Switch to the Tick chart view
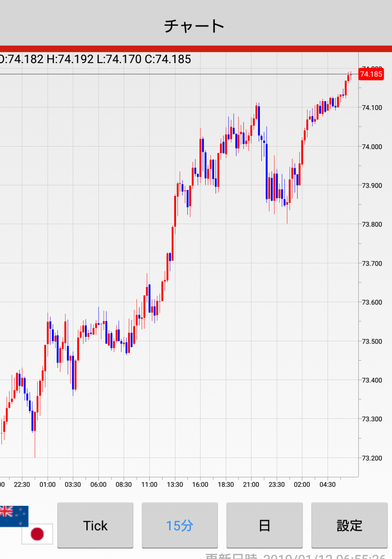The height and width of the screenshot is (559, 392). point(95,525)
